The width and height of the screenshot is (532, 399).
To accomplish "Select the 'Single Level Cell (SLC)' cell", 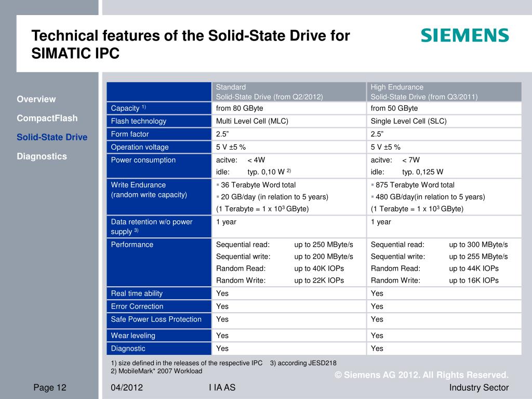I will 444,121.
